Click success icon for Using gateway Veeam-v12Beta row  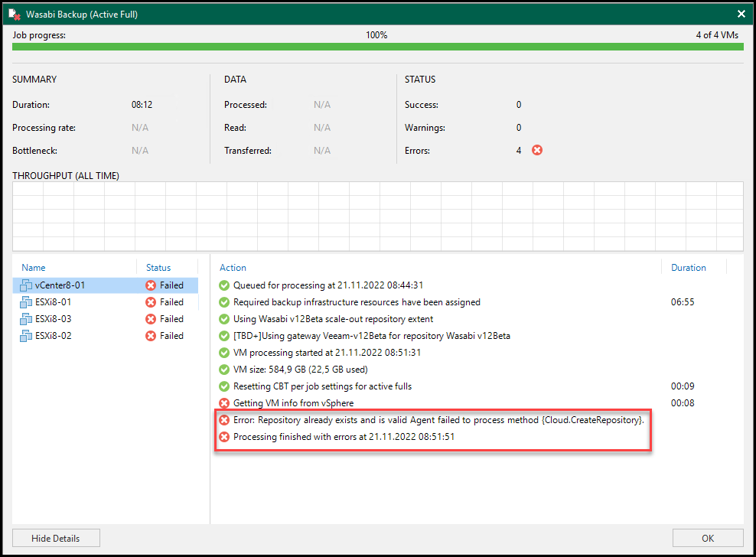pos(224,336)
